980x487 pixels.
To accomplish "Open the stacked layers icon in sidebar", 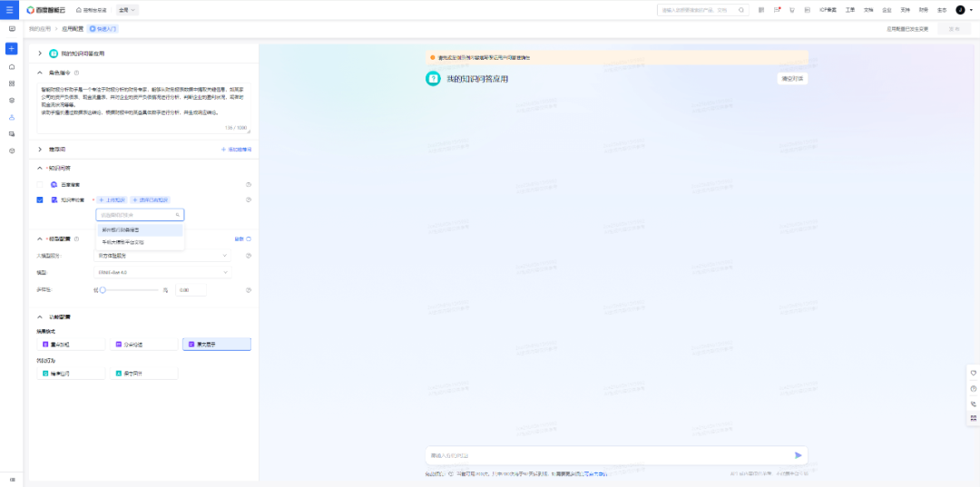I will (x=12, y=100).
